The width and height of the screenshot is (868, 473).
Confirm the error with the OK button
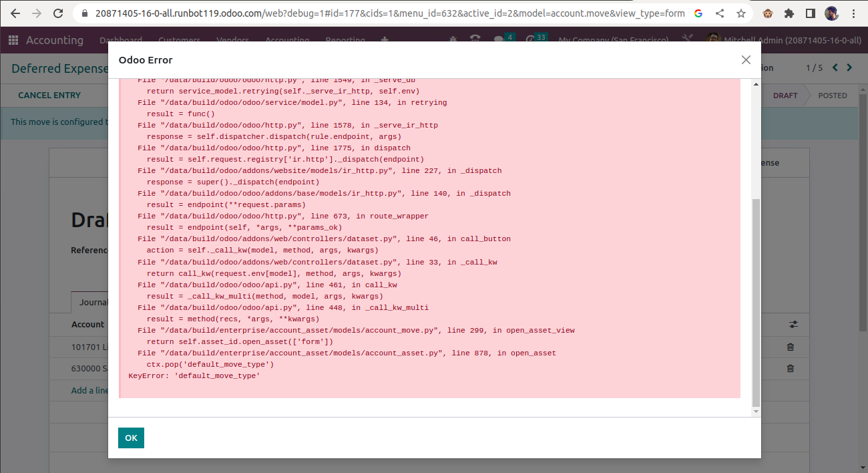click(131, 438)
